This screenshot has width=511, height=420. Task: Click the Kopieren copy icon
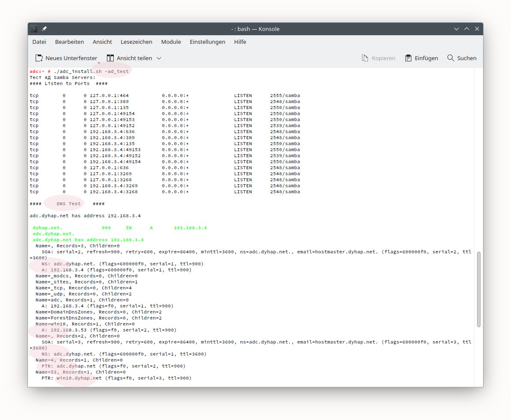365,58
